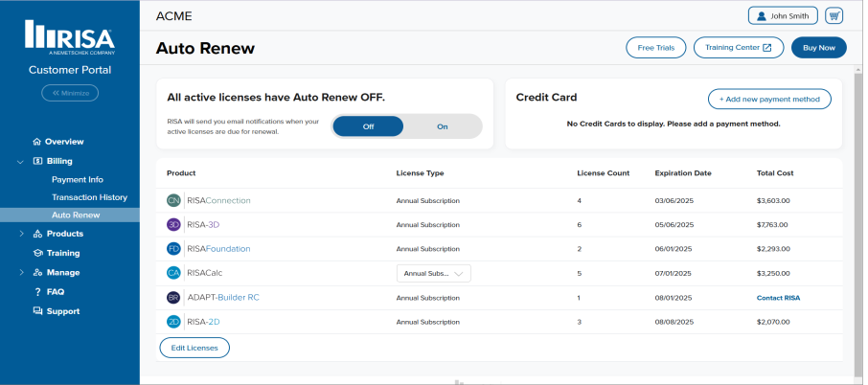Screen dimensions: 868x385
Task: Click the RISA-3D product name
Action: [x=203, y=224]
